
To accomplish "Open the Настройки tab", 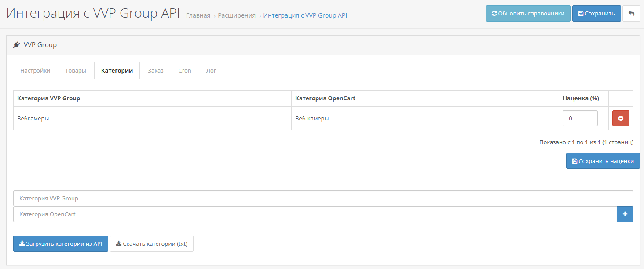I will point(35,70).
